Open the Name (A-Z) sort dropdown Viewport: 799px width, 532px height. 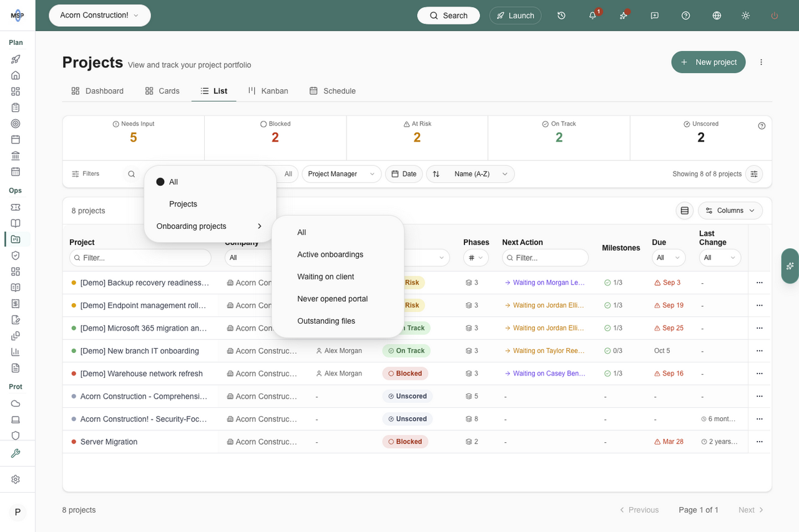tap(479, 174)
